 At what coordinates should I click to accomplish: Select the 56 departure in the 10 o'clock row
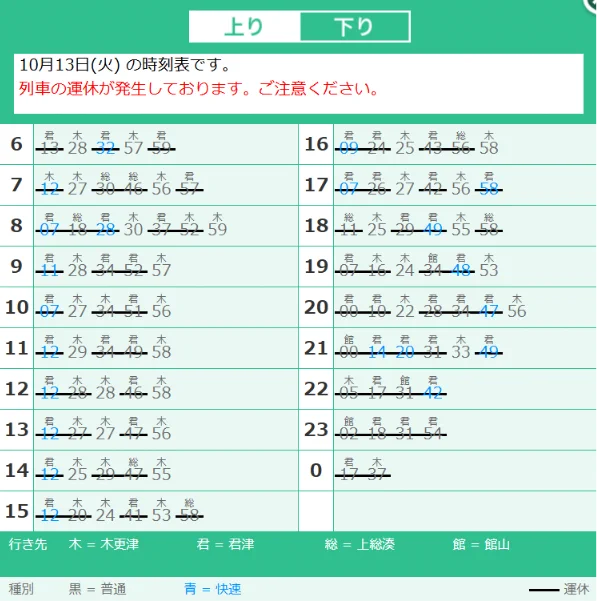point(161,311)
